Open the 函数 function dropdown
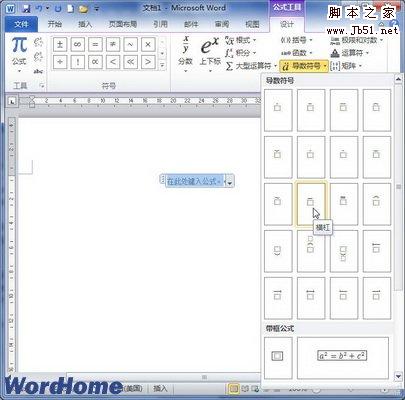The height and width of the screenshot is (400, 405). (297, 53)
